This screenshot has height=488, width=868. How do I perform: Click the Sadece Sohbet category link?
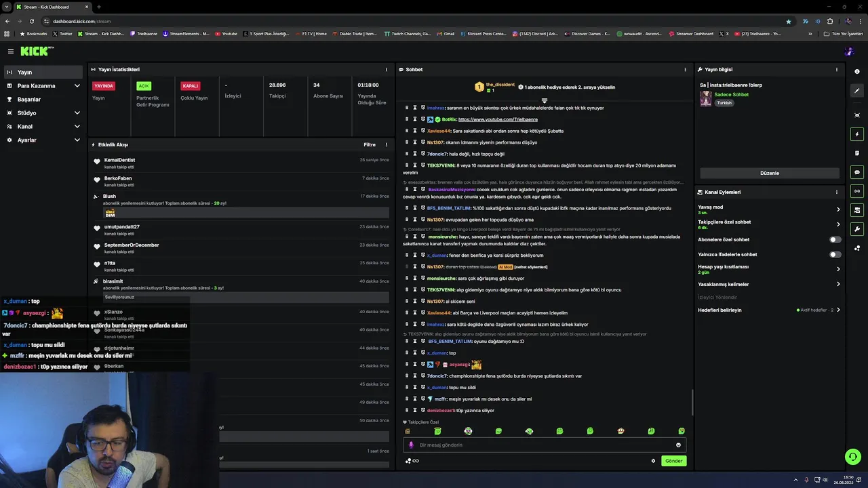tap(731, 94)
